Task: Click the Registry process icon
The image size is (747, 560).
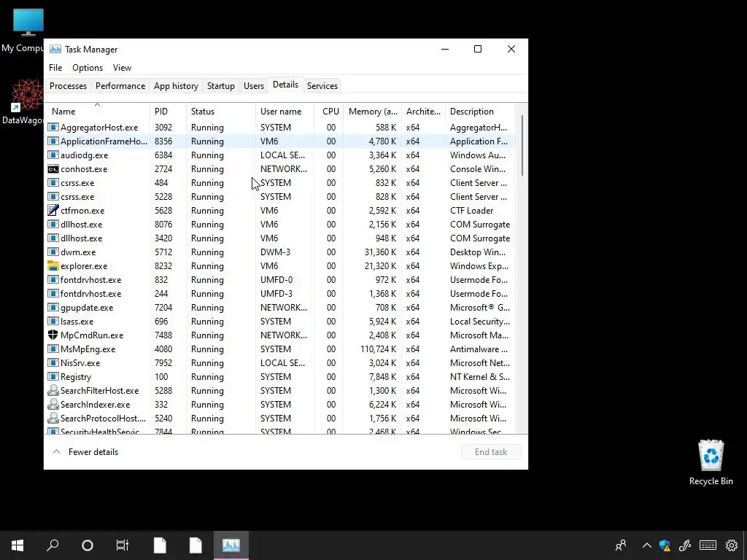Action: 53,377
